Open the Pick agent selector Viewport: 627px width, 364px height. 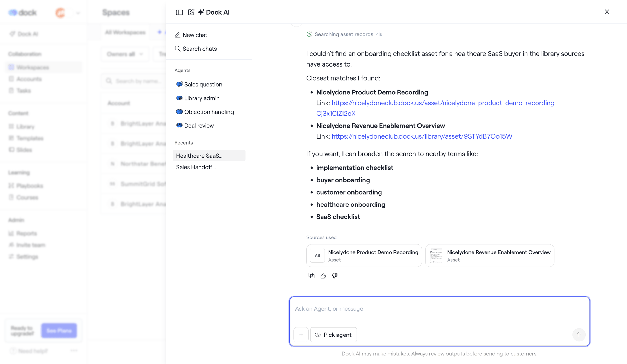[x=333, y=335]
